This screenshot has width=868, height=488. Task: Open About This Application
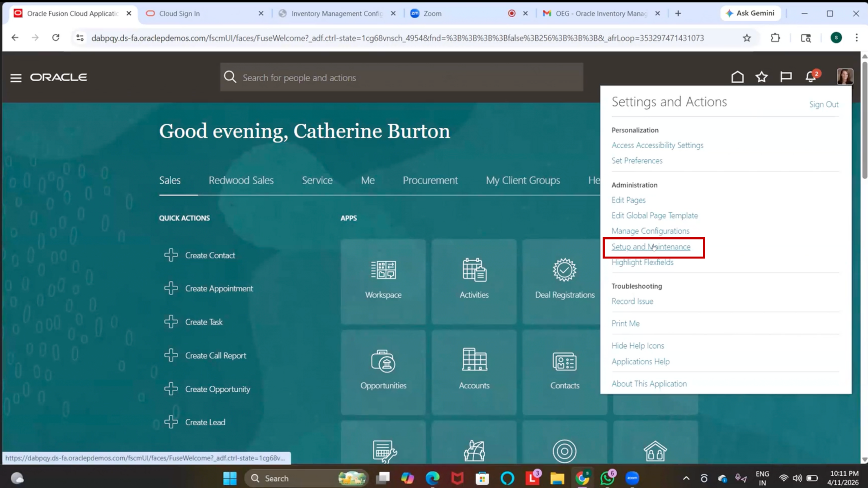(x=649, y=383)
